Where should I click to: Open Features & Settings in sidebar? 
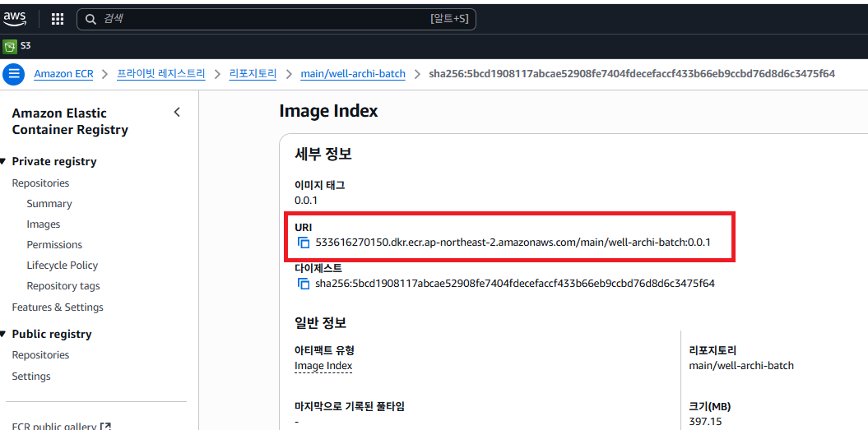click(58, 307)
